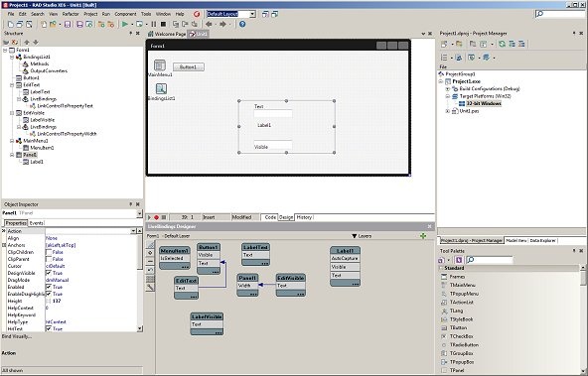This screenshot has width=588, height=376.
Task: Click the Save desktop layout icon
Action: pyautogui.click(x=265, y=14)
